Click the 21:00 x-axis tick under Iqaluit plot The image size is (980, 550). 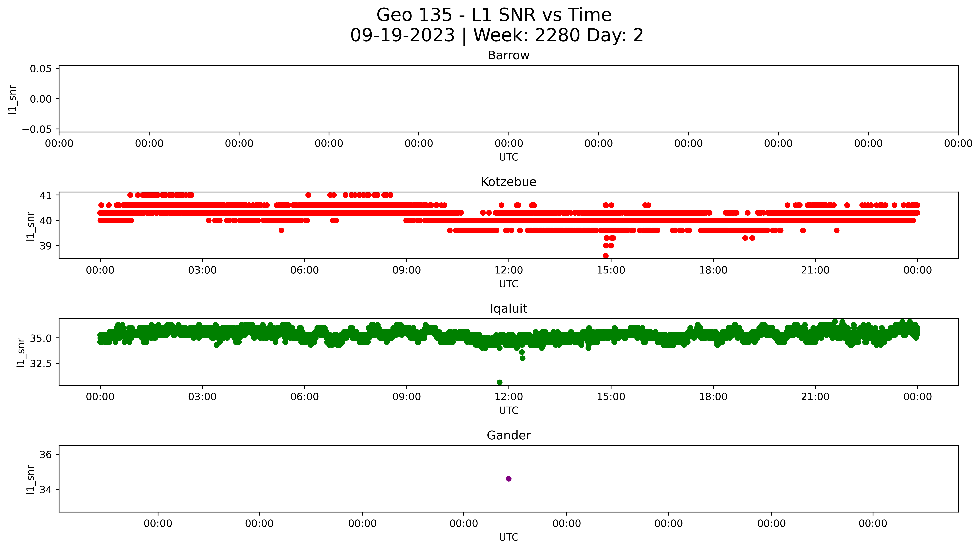815,397
